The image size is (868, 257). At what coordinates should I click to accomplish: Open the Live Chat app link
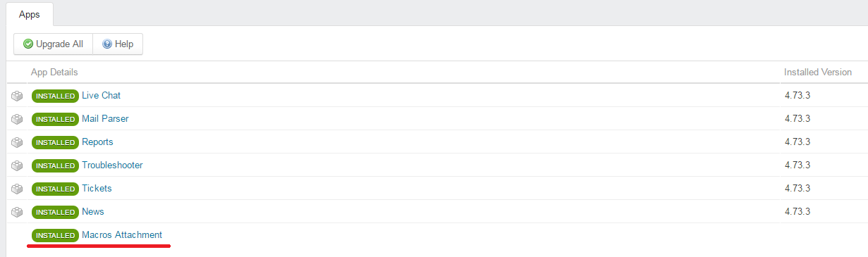102,96
